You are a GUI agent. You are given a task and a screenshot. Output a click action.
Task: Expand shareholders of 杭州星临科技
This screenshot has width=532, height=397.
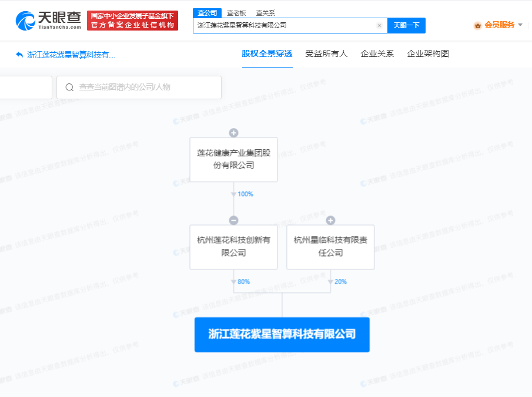(x=330, y=220)
